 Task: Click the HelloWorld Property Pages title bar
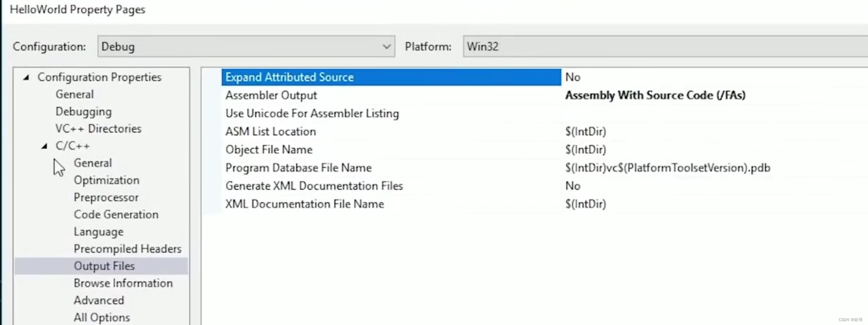point(77,10)
